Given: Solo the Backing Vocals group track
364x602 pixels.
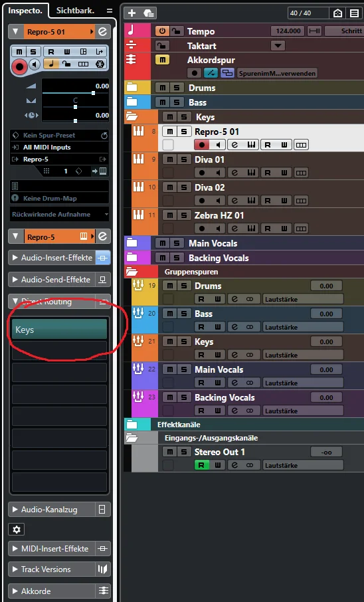Looking at the screenshot, I should pos(184,398).
